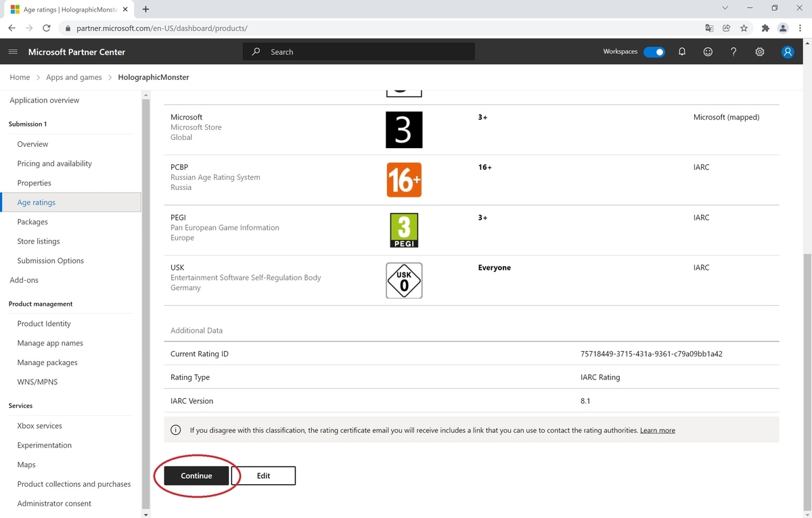Open Manage packages
Viewport: 812px width, 518px height.
(47, 362)
